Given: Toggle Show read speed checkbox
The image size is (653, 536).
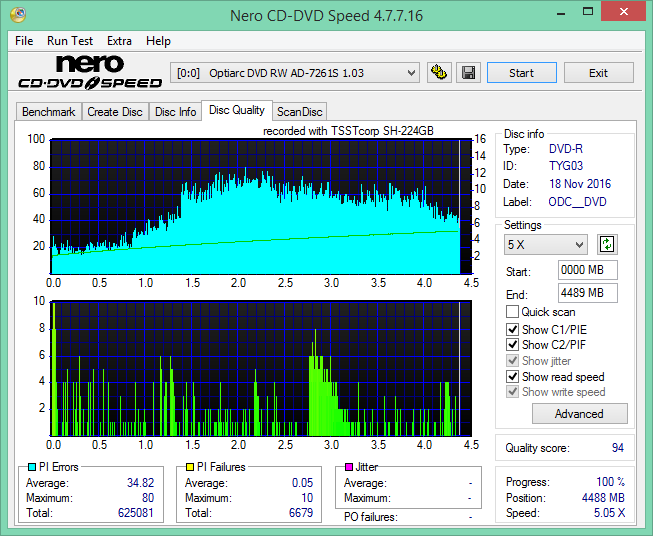Looking at the screenshot, I should coord(512,376).
